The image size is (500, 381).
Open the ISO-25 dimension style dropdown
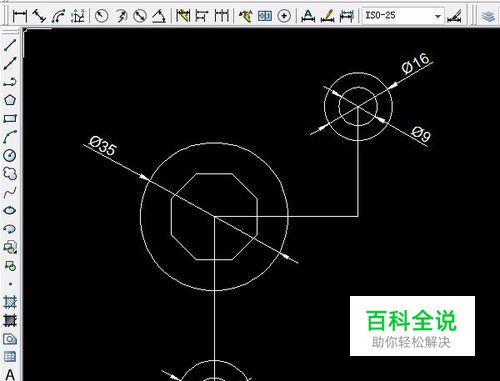[438, 16]
